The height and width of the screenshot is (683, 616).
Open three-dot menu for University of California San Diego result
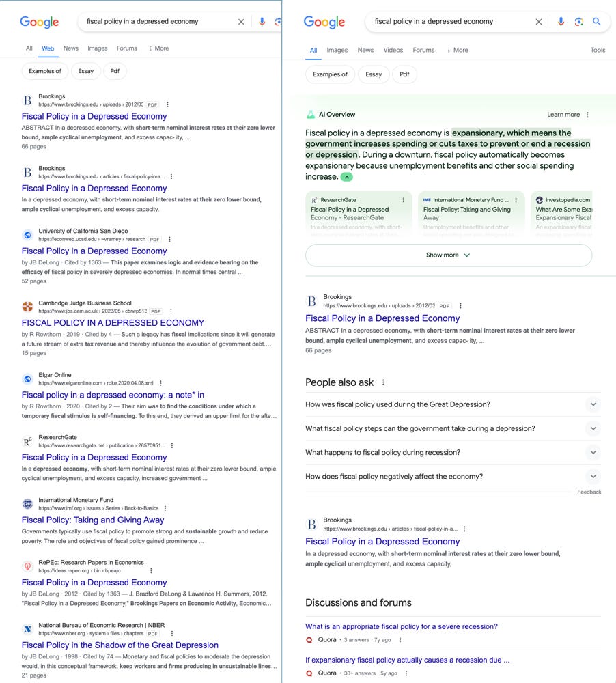point(169,239)
